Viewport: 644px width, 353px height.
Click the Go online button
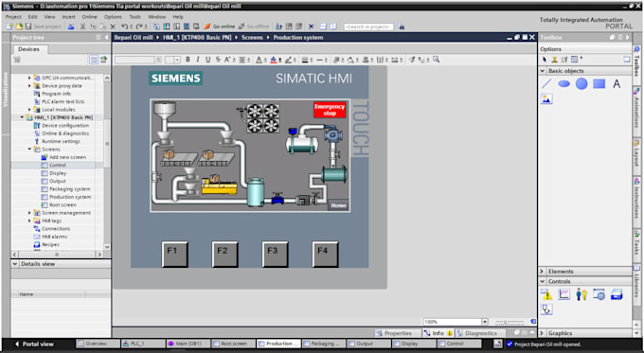[x=220, y=26]
